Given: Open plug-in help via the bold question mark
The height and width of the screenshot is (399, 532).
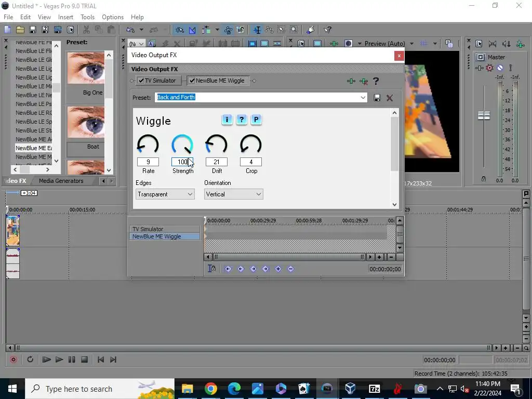Looking at the screenshot, I should coord(376,81).
